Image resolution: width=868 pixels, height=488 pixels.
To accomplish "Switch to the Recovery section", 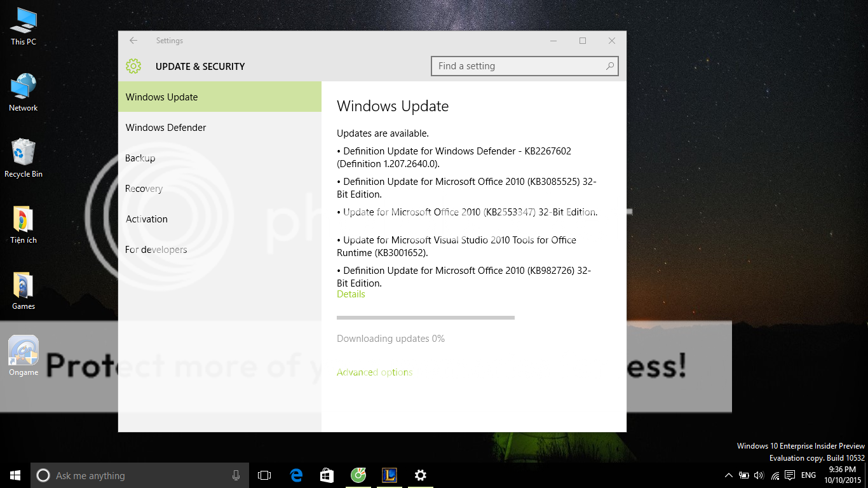I will click(x=144, y=189).
